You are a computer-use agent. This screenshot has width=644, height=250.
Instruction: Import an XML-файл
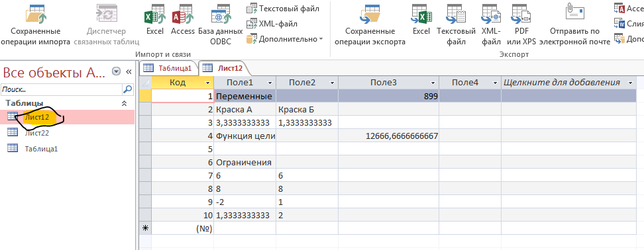point(272,24)
